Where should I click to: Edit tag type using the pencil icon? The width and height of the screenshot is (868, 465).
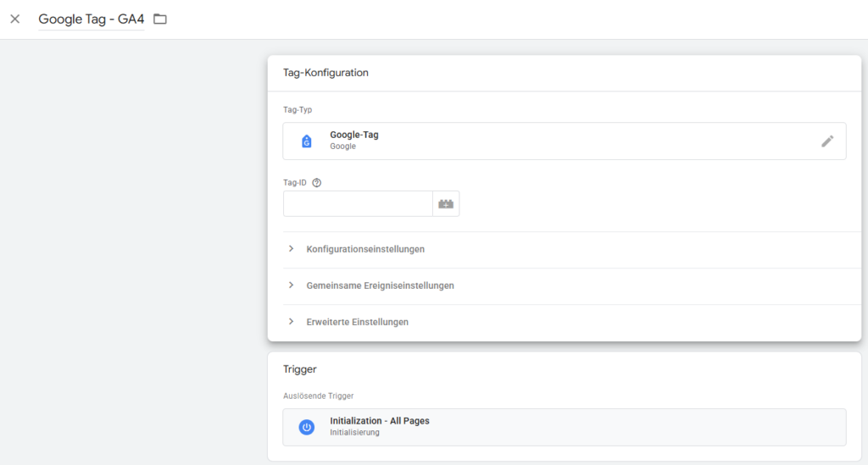[x=827, y=141]
